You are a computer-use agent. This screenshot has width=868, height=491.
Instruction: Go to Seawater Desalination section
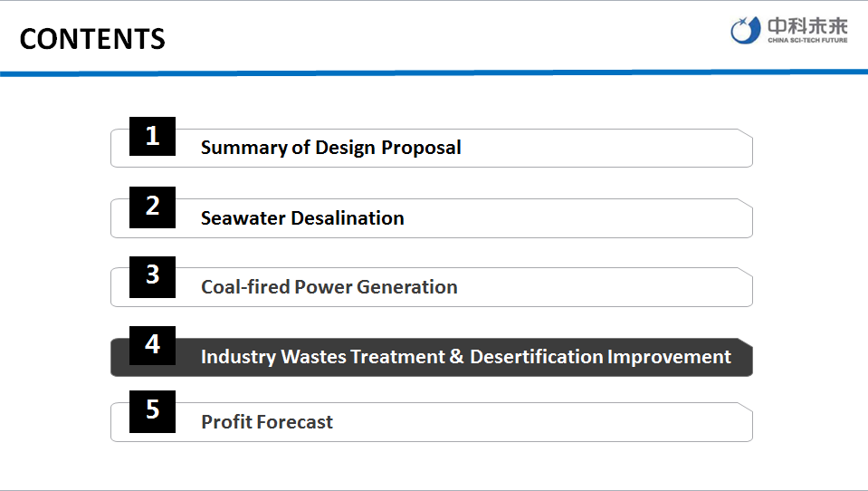point(302,218)
